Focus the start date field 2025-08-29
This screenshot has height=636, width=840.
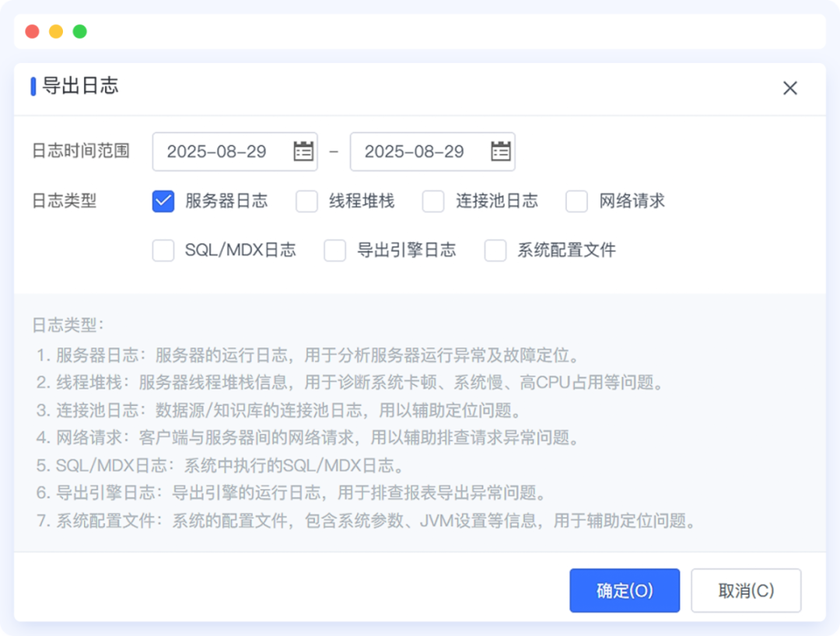235,152
